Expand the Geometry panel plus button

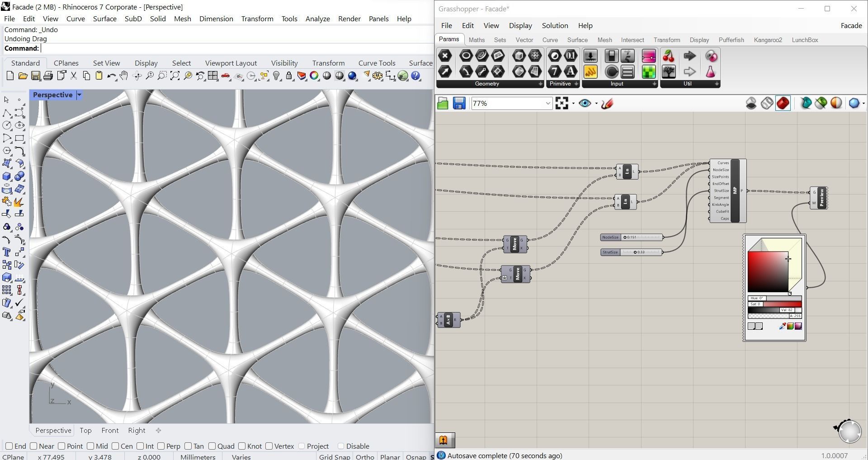(x=540, y=84)
